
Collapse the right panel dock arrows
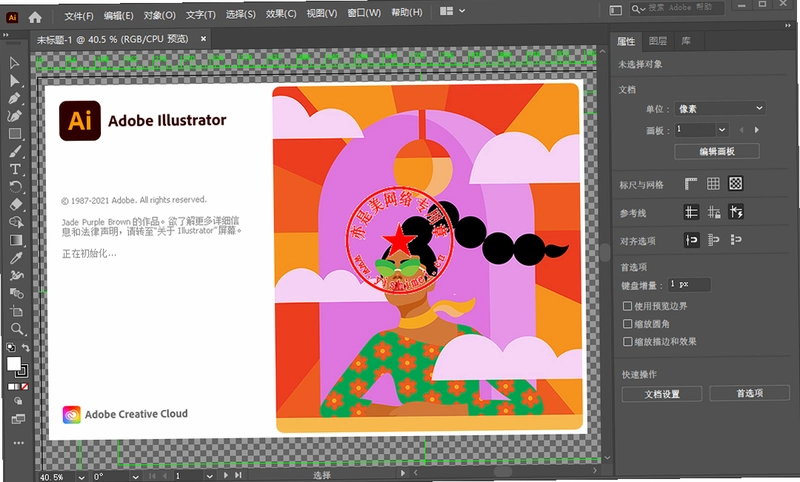point(788,26)
